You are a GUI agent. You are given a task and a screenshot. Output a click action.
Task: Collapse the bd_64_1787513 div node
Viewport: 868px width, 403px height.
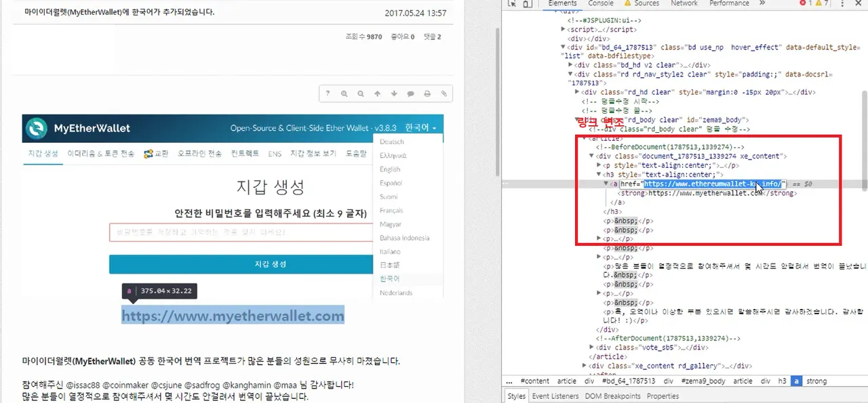tap(564, 47)
